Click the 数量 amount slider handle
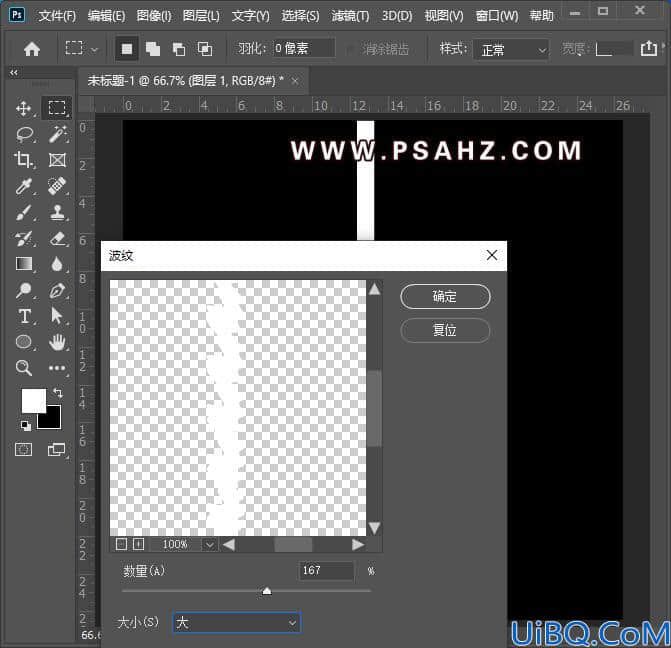 (x=267, y=591)
